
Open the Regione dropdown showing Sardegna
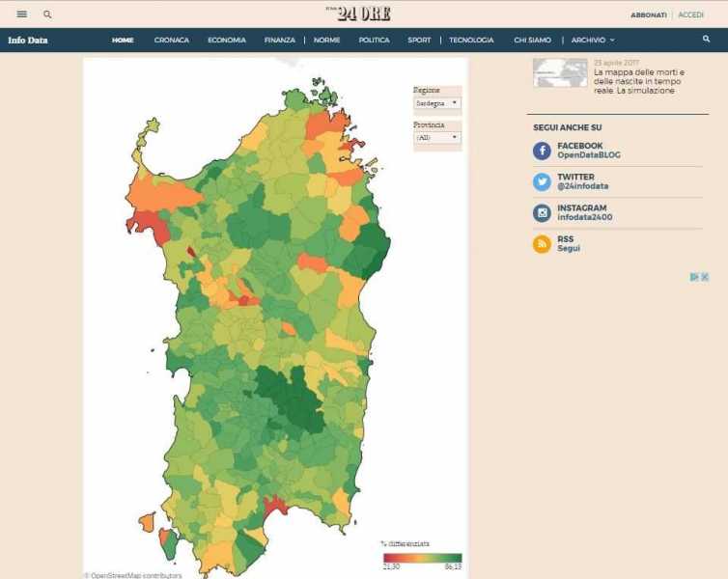437,102
